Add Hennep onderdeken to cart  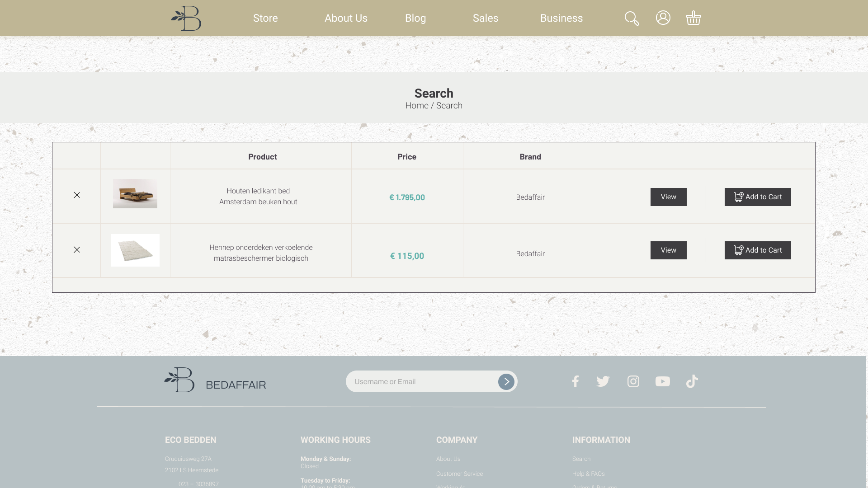click(x=758, y=250)
